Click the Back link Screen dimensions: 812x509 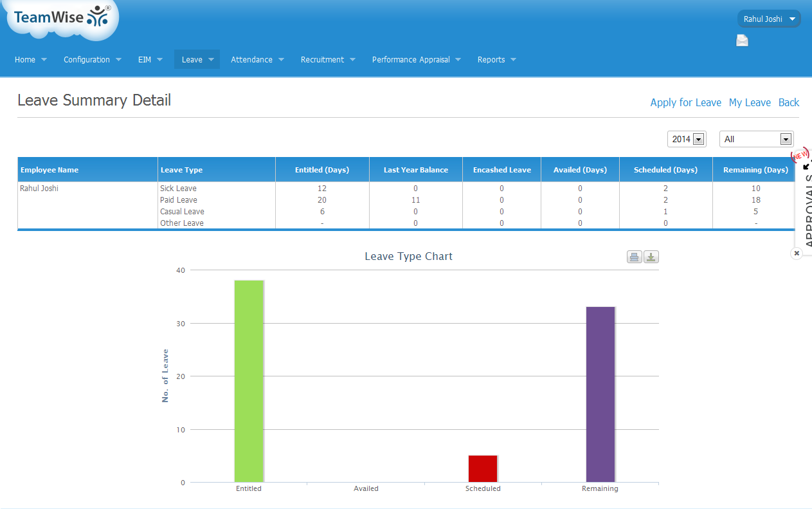pos(789,102)
